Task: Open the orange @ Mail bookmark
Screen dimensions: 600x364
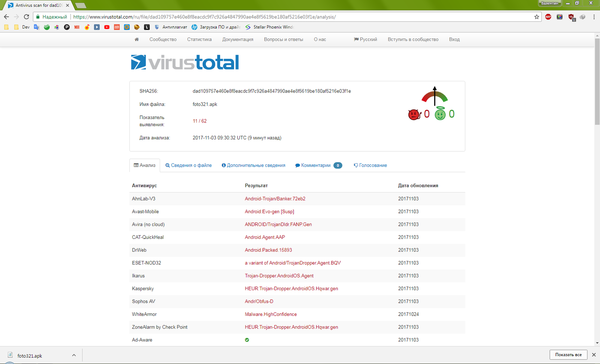Action: [127, 27]
